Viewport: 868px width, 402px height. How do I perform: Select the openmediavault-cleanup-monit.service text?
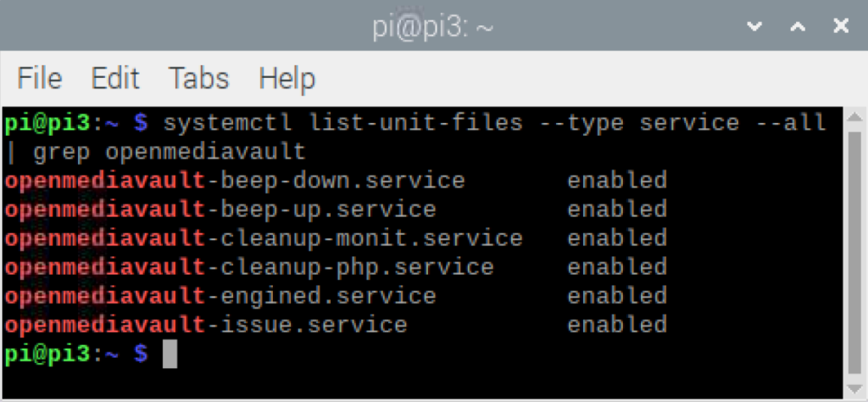(x=264, y=238)
